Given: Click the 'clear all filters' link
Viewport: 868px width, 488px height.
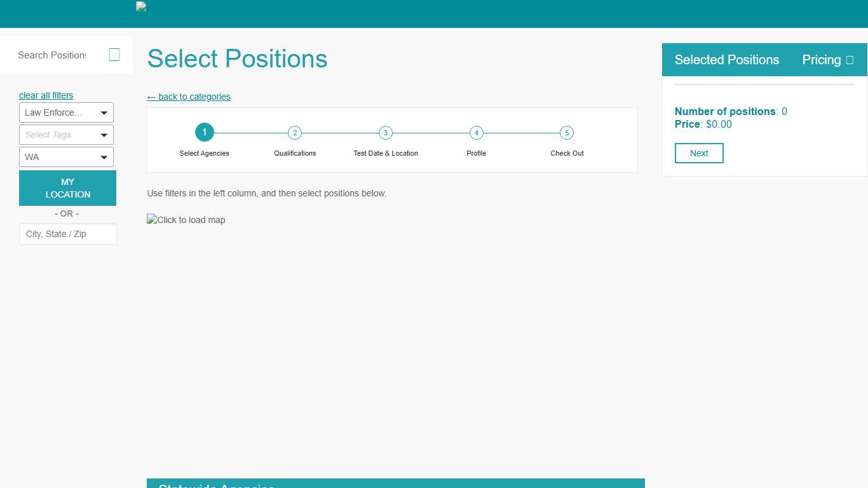Looking at the screenshot, I should pos(46,95).
